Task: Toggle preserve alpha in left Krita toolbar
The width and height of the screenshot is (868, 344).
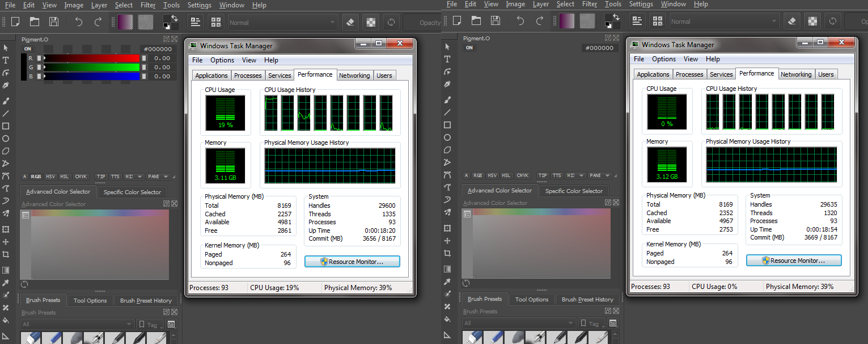Action: pyautogui.click(x=370, y=23)
